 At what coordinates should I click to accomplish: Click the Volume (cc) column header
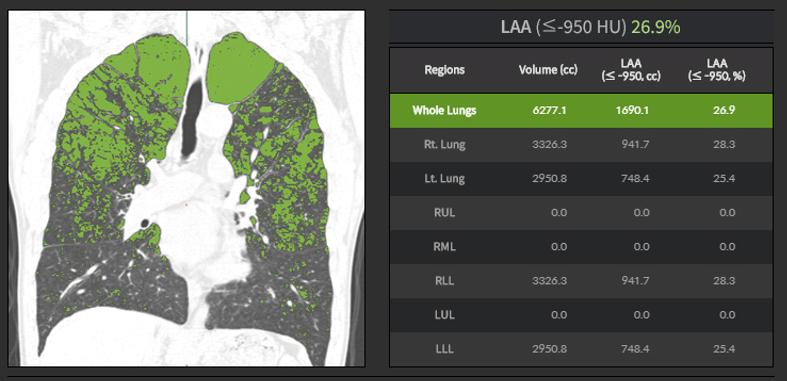click(548, 70)
